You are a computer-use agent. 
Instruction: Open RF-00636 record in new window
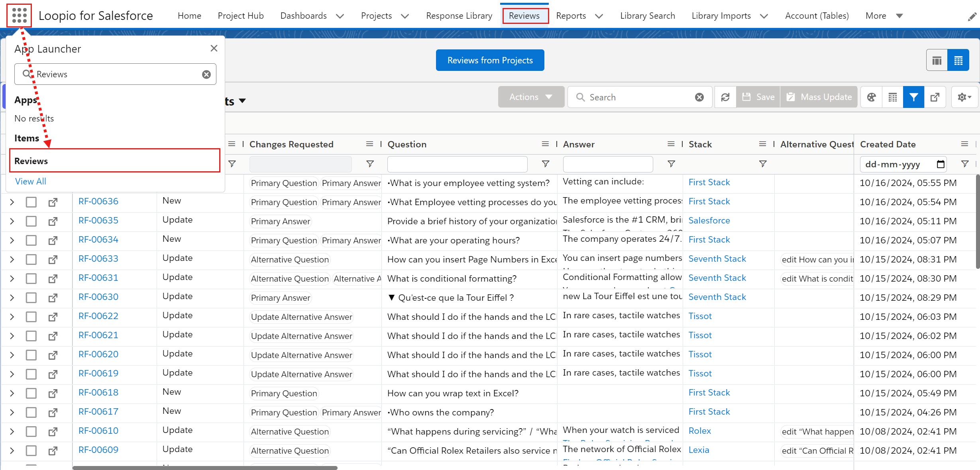[x=53, y=202]
